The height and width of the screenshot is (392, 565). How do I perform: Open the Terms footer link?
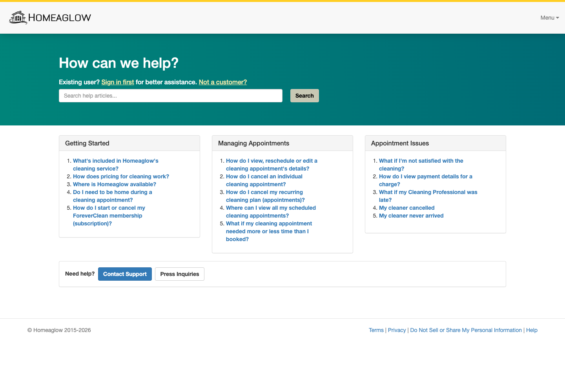376,330
